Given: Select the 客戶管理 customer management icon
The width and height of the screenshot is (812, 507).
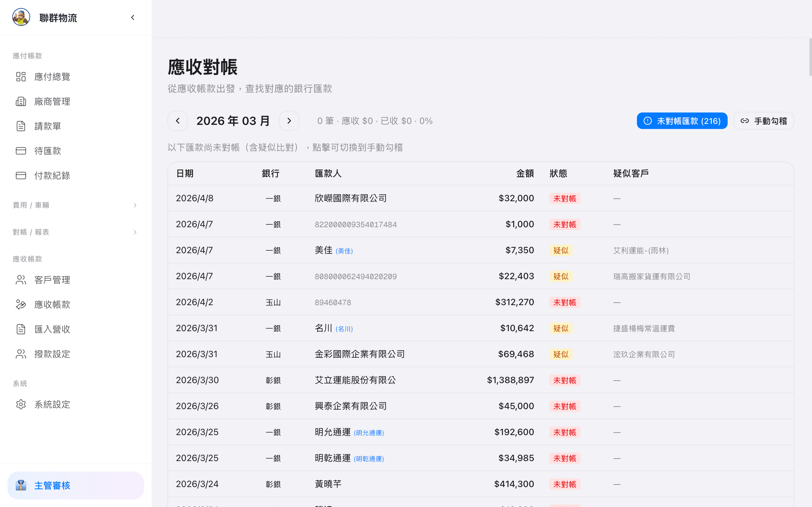Looking at the screenshot, I should 21,279.
